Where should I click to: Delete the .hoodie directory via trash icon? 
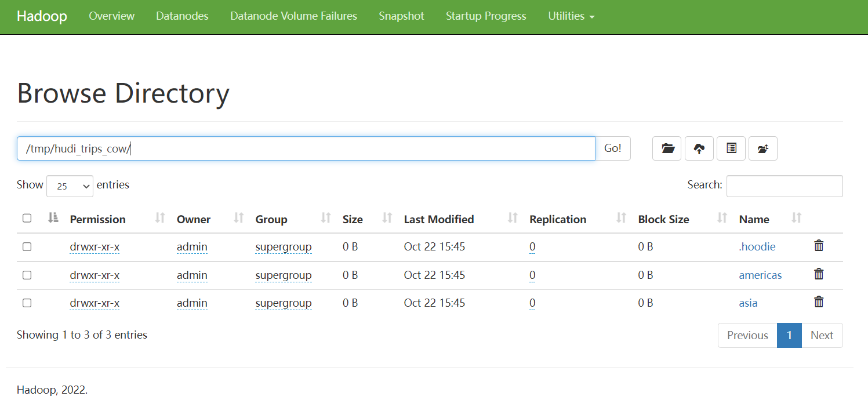point(819,246)
